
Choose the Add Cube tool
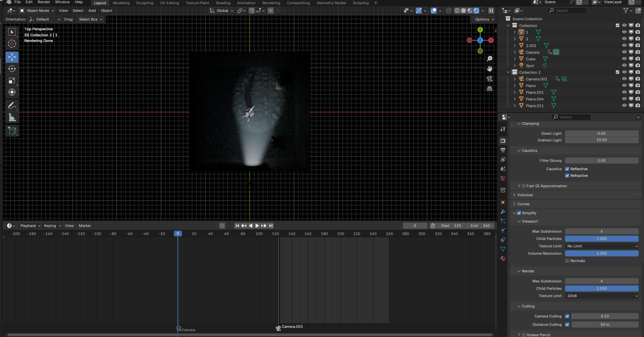(x=12, y=131)
